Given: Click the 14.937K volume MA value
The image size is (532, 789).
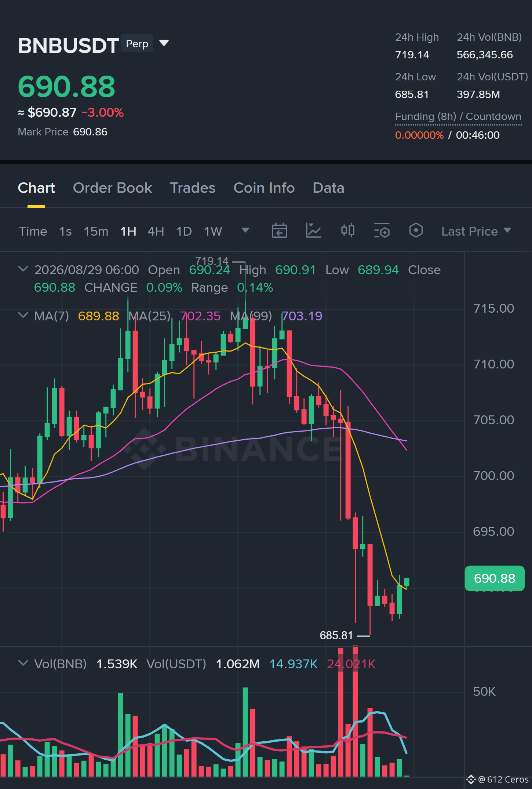Looking at the screenshot, I should [294, 664].
